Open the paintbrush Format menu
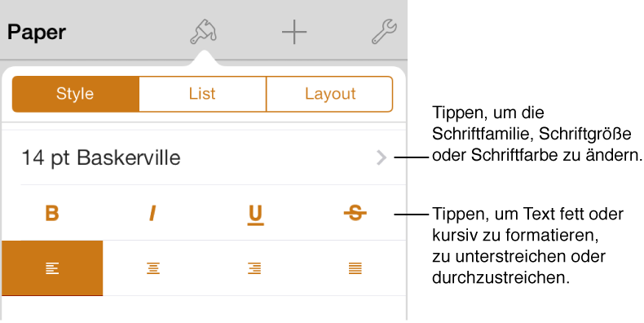 pos(203,32)
